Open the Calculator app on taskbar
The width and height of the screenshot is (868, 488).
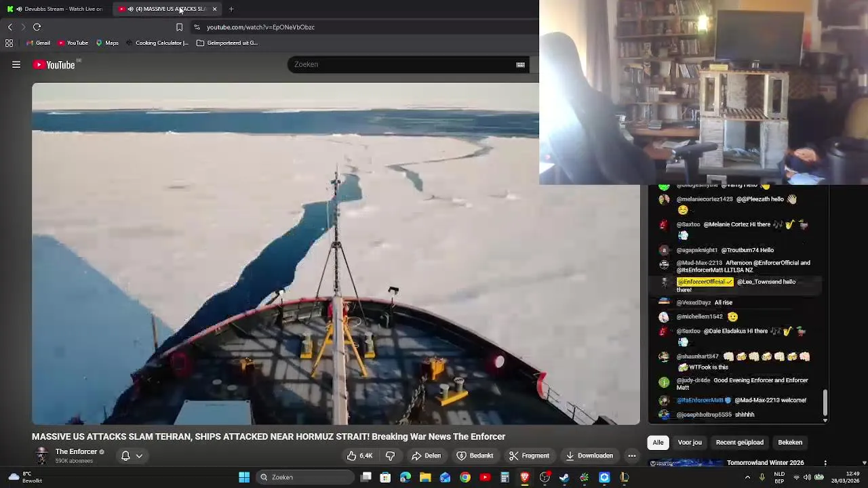(505, 477)
